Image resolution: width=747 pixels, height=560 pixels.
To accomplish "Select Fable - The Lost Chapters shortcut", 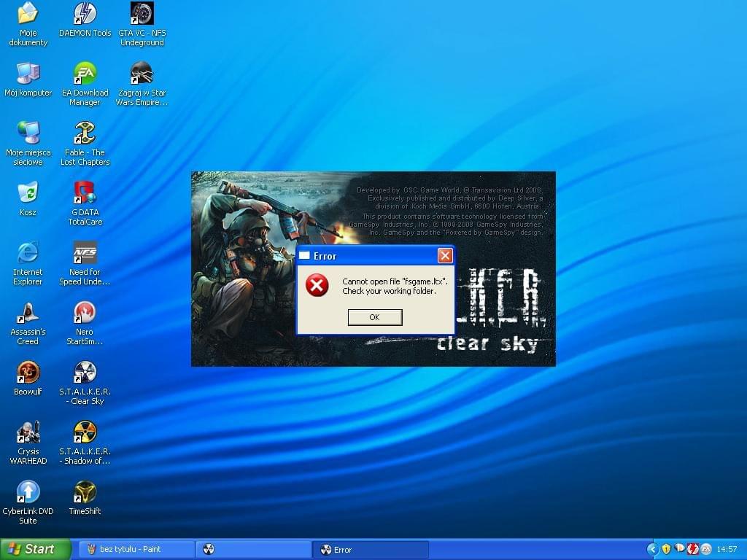I will pyautogui.click(x=85, y=144).
